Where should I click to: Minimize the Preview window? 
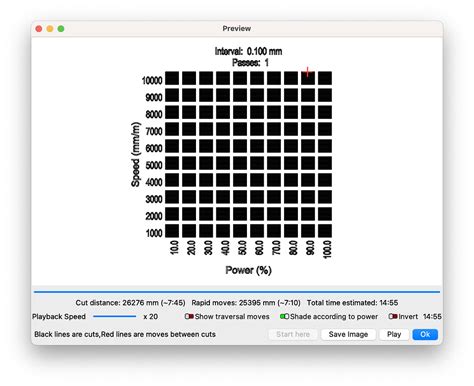50,29
